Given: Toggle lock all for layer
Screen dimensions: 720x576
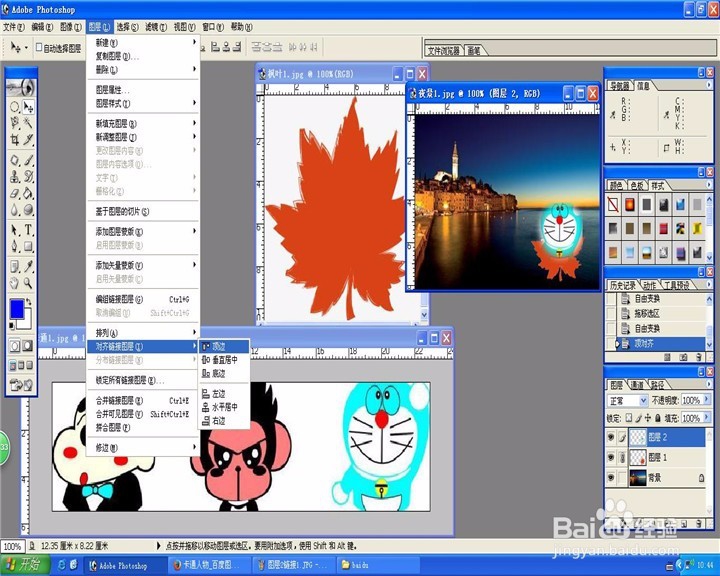Looking at the screenshot, I should 658,418.
